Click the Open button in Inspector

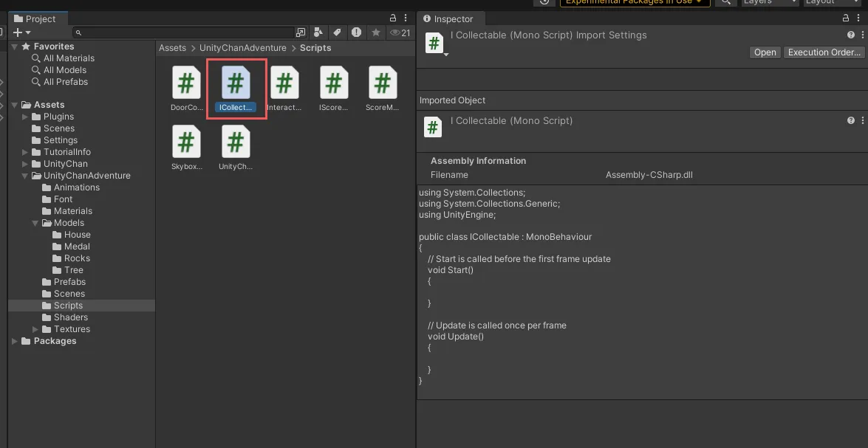[765, 52]
